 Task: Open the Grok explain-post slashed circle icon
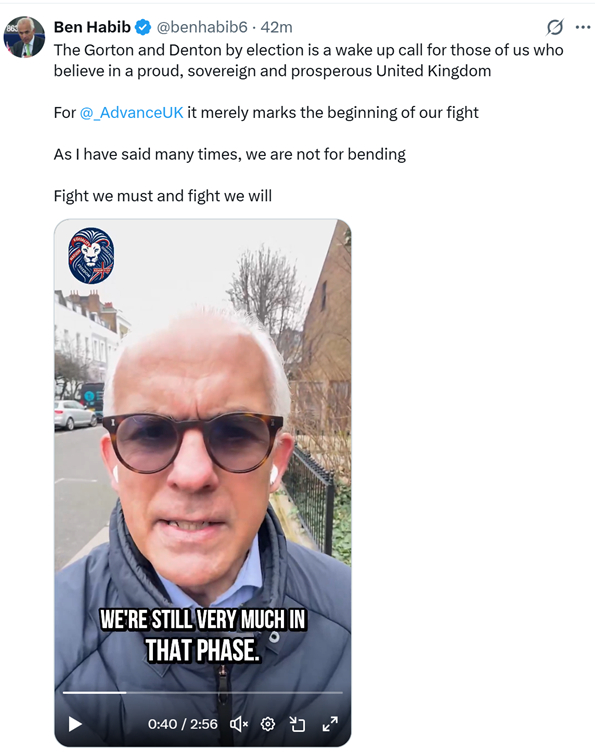tap(555, 27)
